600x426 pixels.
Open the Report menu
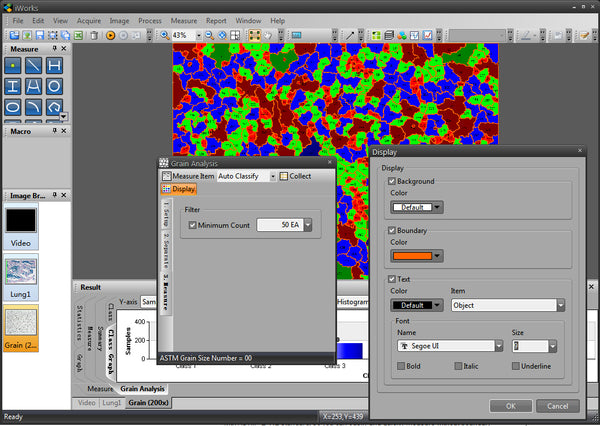coord(216,21)
